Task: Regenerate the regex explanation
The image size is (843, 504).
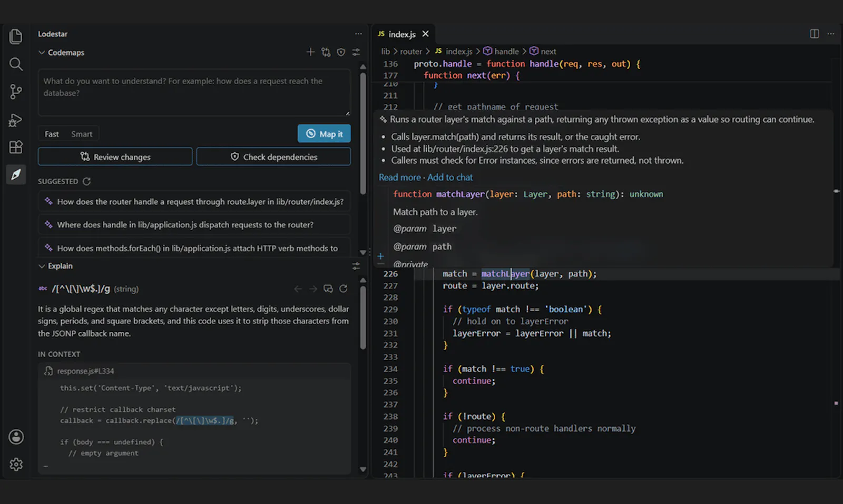Action: click(x=344, y=289)
